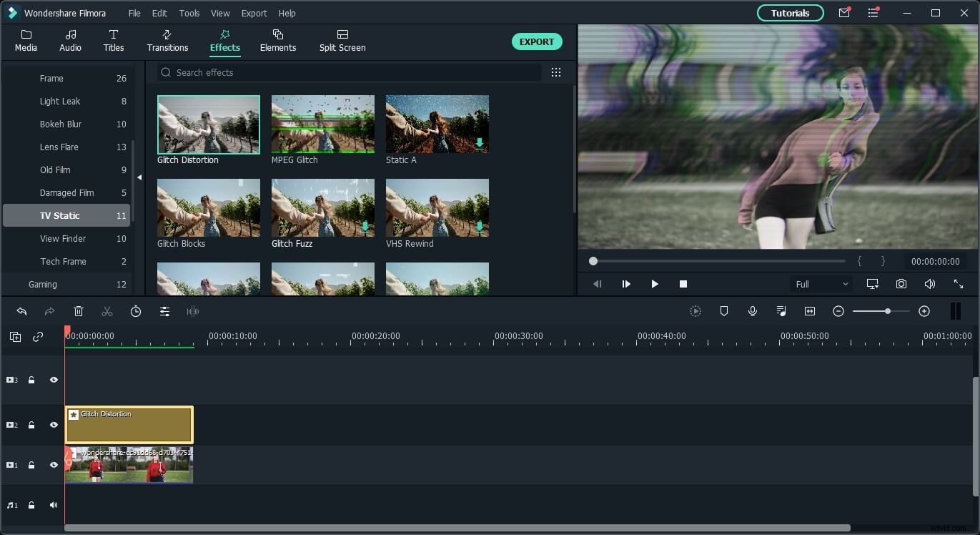980x535 pixels.
Task: Open the Audio Mixer waveform icon
Action: pos(193,311)
